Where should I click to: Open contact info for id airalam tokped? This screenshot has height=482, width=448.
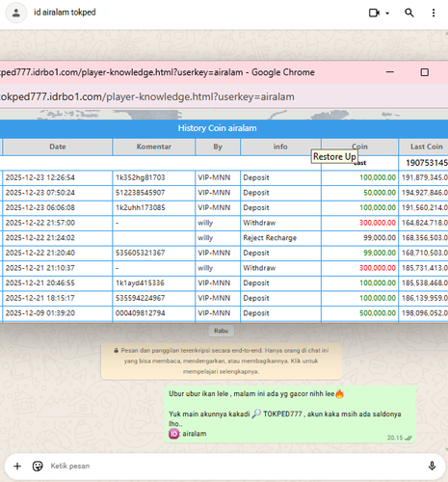click(x=65, y=13)
